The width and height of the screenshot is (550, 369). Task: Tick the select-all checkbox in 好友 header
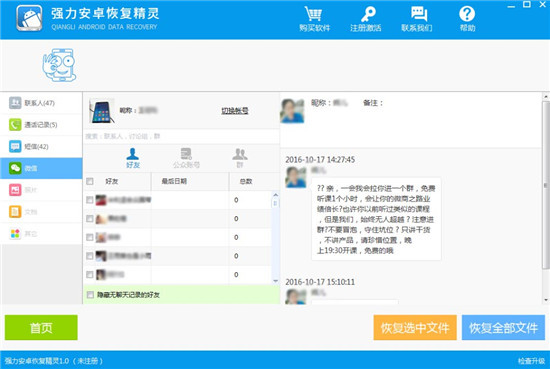pyautogui.click(x=90, y=181)
